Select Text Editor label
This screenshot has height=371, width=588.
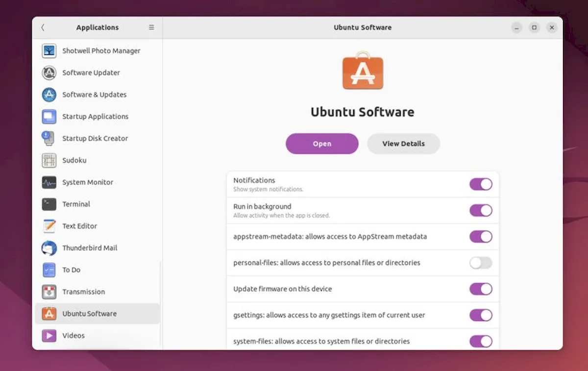pyautogui.click(x=80, y=226)
